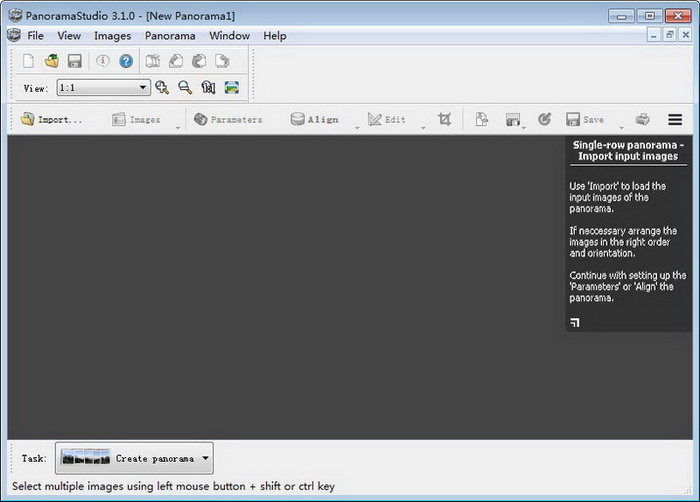
Task: Click the rotate right page icon
Action: pos(222,61)
